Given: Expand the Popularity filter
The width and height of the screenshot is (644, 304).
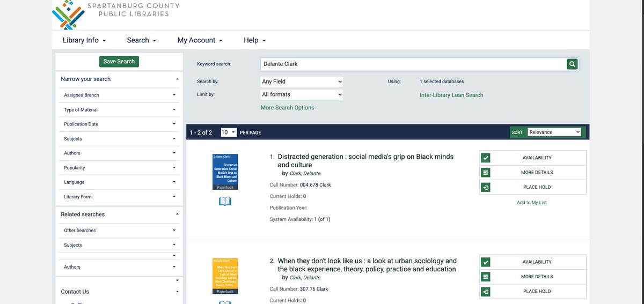Looking at the screenshot, I should click(119, 167).
